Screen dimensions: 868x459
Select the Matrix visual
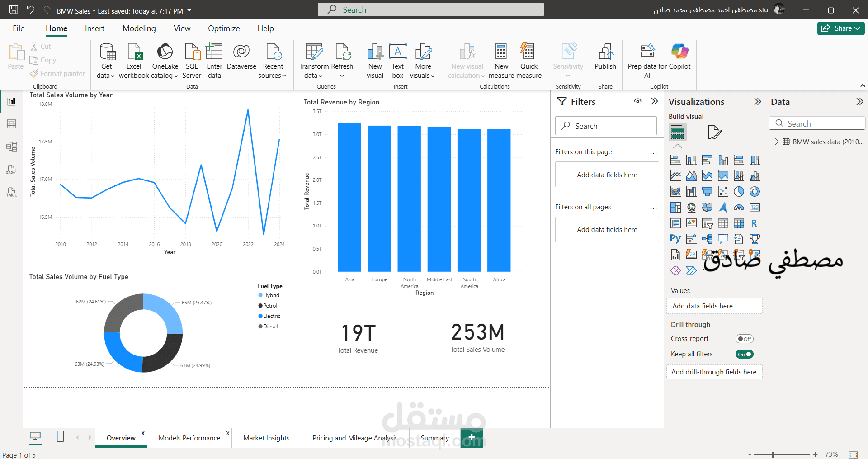coord(739,223)
